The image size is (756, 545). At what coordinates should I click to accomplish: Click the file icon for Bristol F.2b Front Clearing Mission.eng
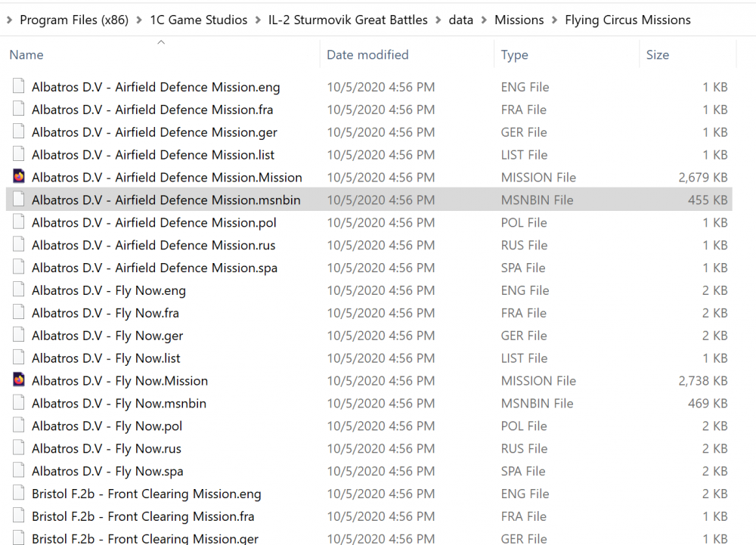(18, 494)
